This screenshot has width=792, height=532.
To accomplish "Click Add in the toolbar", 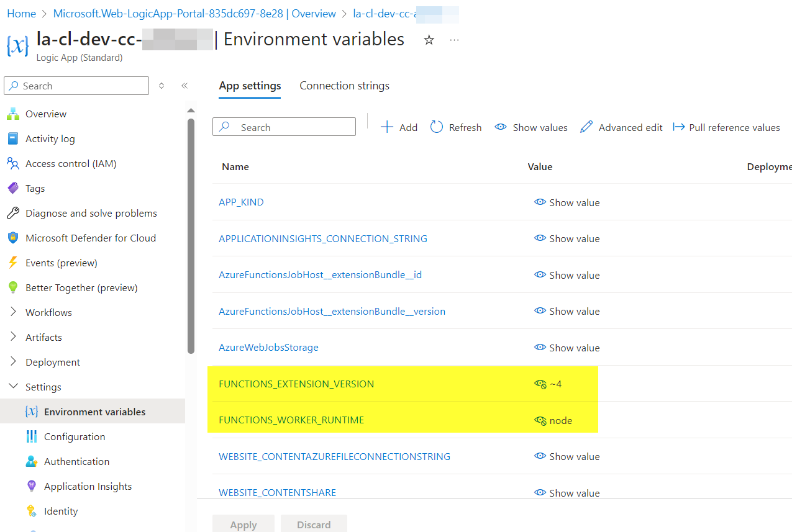I will point(399,127).
